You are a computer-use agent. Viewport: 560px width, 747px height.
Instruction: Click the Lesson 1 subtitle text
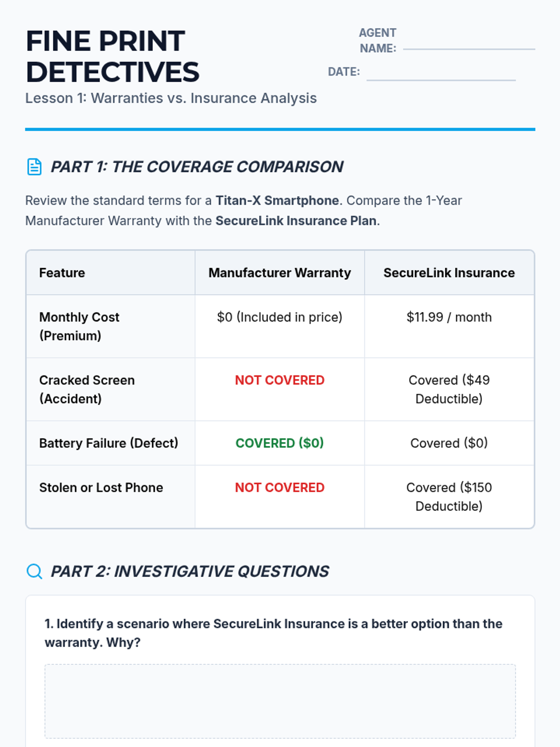pos(171,98)
